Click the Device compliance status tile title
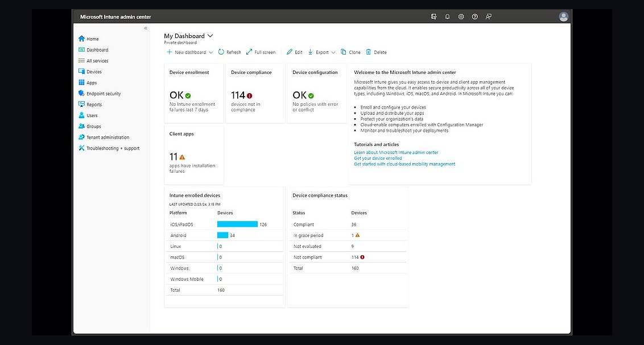 [320, 196]
